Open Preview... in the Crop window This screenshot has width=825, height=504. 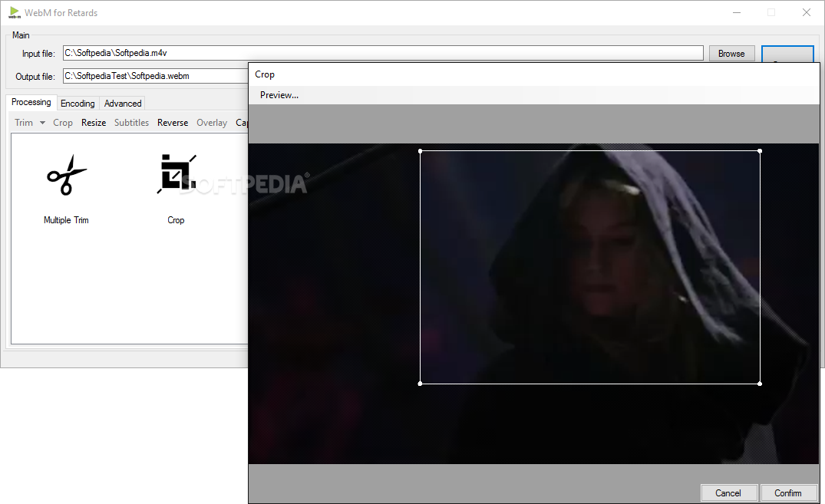(279, 95)
